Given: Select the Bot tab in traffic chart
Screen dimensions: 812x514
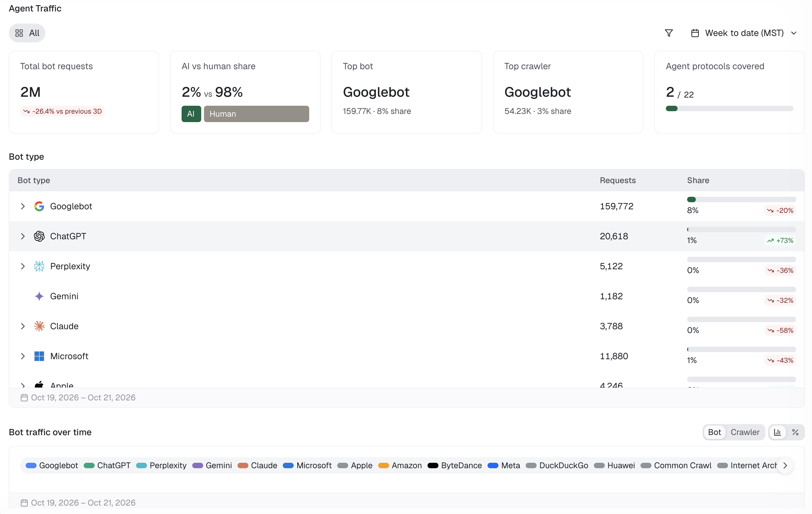Looking at the screenshot, I should pyautogui.click(x=714, y=432).
